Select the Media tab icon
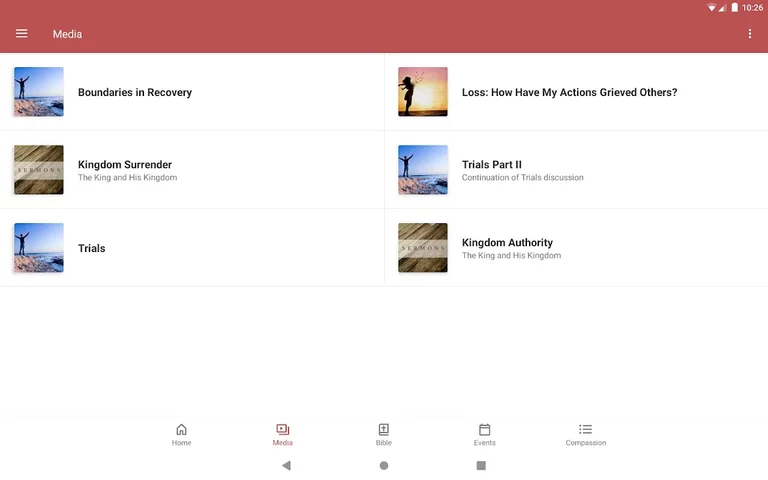 (282, 429)
